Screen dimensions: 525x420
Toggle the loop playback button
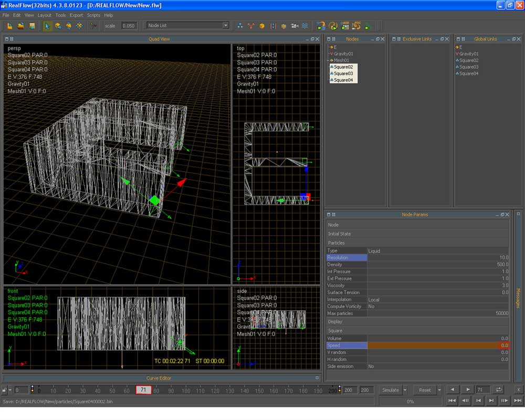pyautogui.click(x=499, y=390)
